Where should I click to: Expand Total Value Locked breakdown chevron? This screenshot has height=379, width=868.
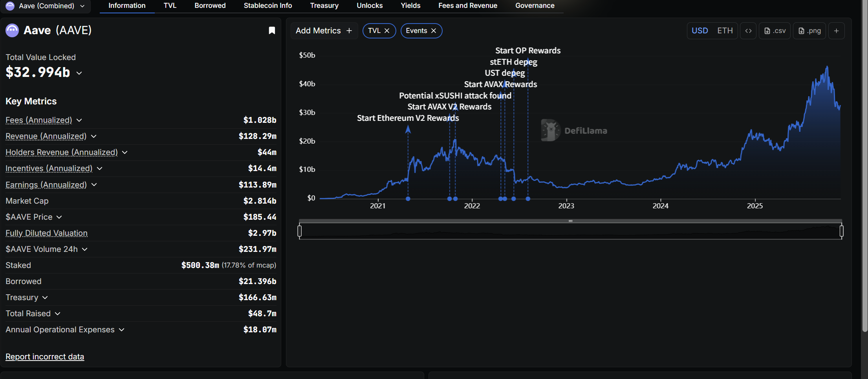click(79, 73)
